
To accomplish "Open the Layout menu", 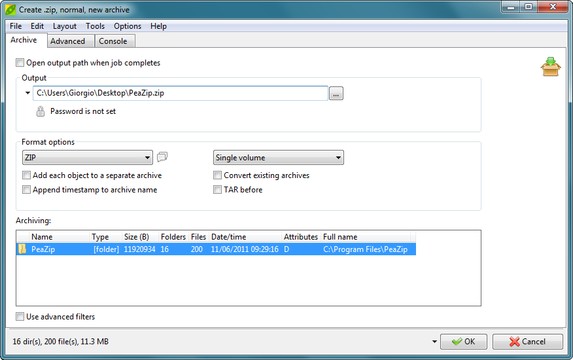I will click(65, 26).
